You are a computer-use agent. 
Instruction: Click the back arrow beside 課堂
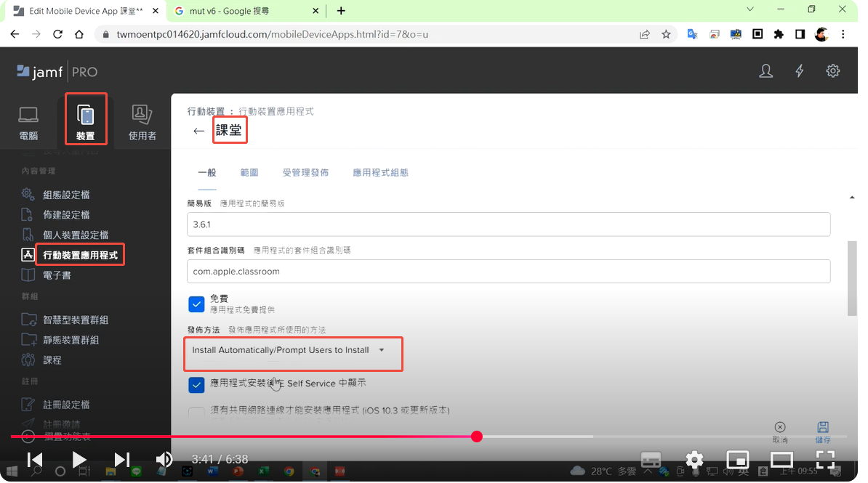click(x=198, y=131)
